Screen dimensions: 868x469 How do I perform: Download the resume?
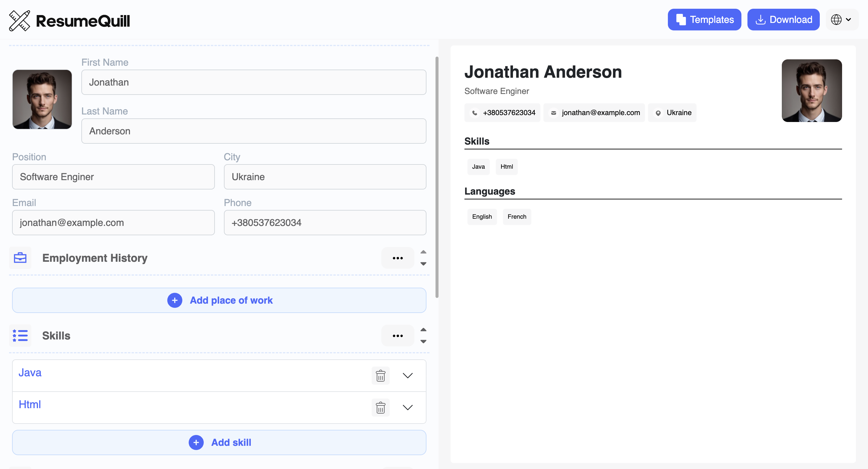click(783, 20)
